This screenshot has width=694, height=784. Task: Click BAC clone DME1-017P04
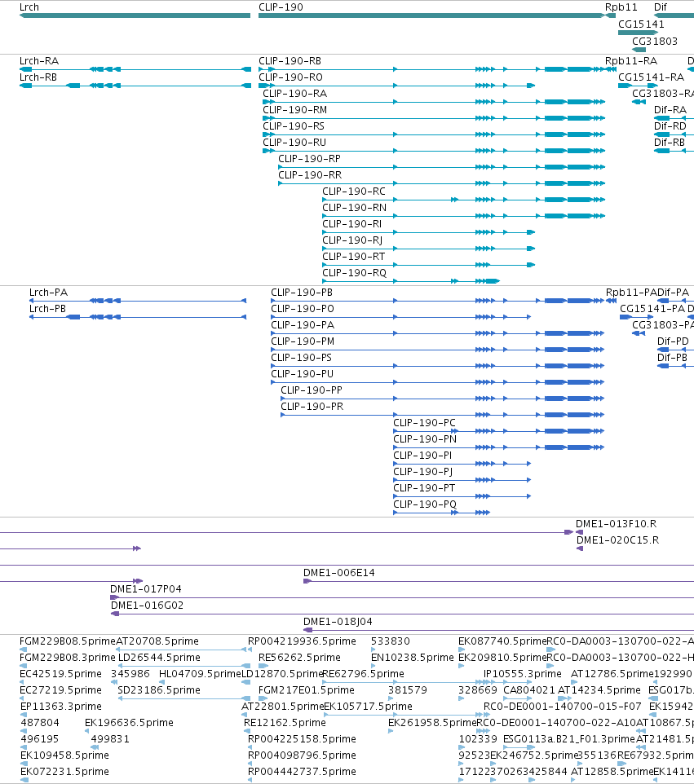146,589
